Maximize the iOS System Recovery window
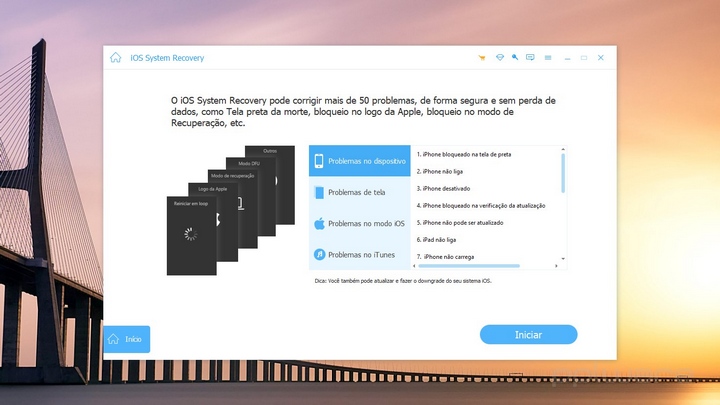This screenshot has width=720, height=405. [584, 57]
